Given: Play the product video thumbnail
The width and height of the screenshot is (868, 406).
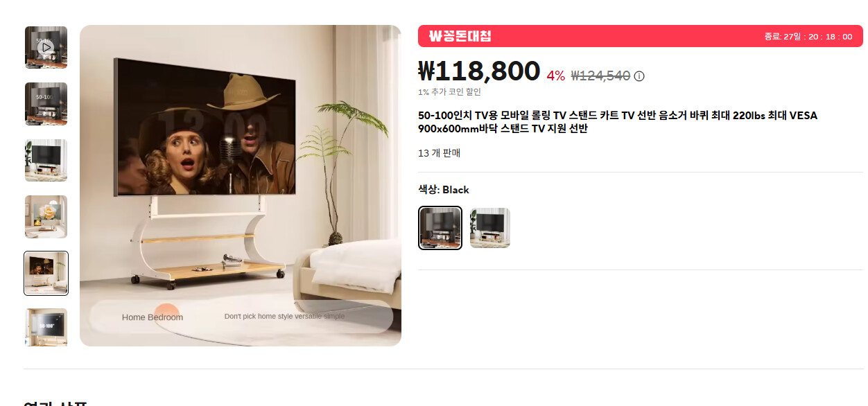Looking at the screenshot, I should [46, 47].
